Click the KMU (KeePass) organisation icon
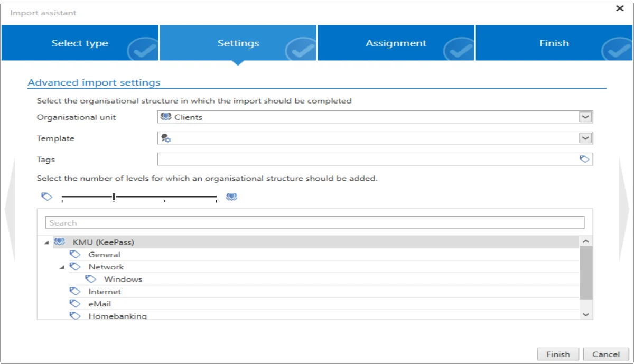 pyautogui.click(x=60, y=242)
